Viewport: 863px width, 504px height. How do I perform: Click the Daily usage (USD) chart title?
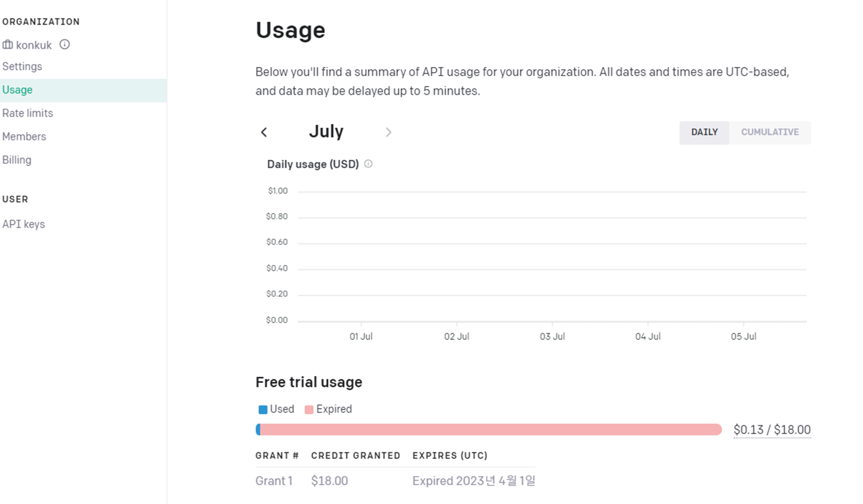click(x=313, y=164)
